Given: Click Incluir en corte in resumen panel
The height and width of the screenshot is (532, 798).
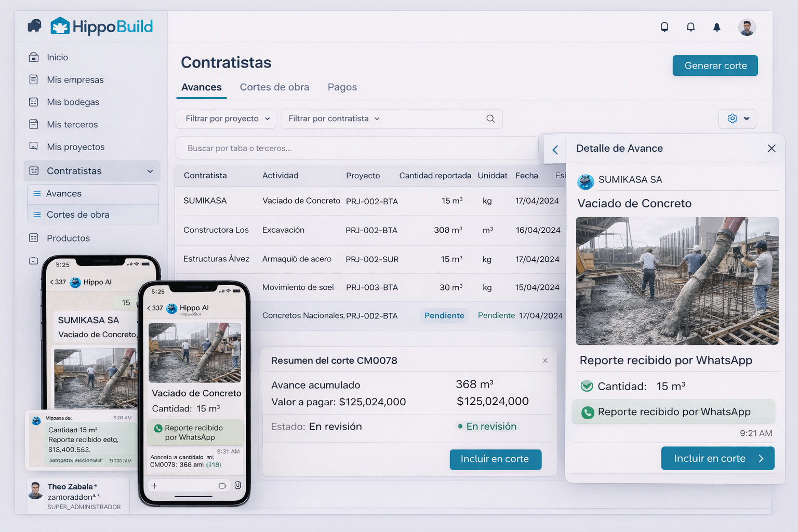Looking at the screenshot, I should tap(495, 459).
